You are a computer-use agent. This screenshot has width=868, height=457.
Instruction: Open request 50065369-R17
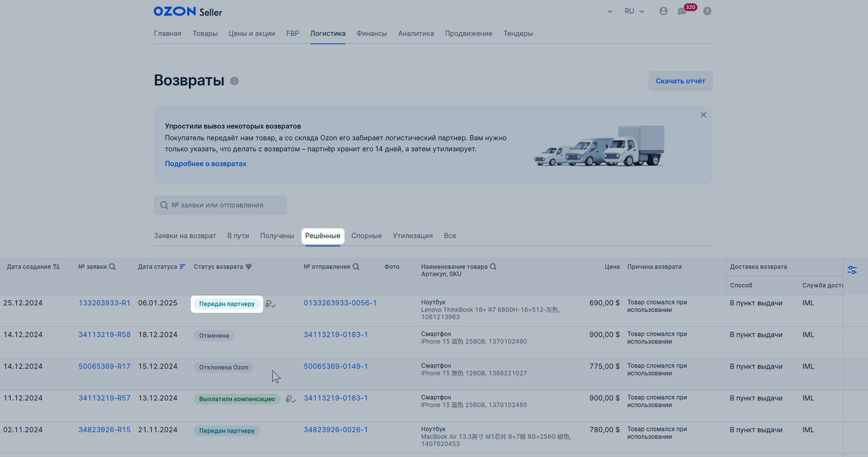click(104, 366)
